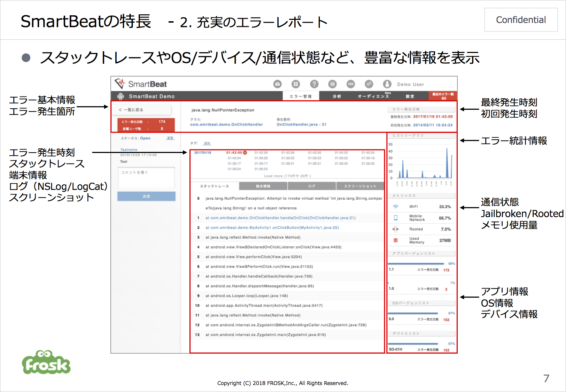Viewport: 566px width, 392px height.
Task: Click the red check mark beside 01:43:00
Action: click(x=245, y=153)
